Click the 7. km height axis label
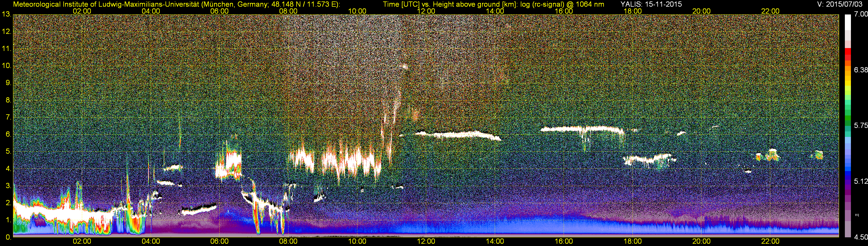Image resolution: width=868 pixels, height=246 pixels. 8,117
